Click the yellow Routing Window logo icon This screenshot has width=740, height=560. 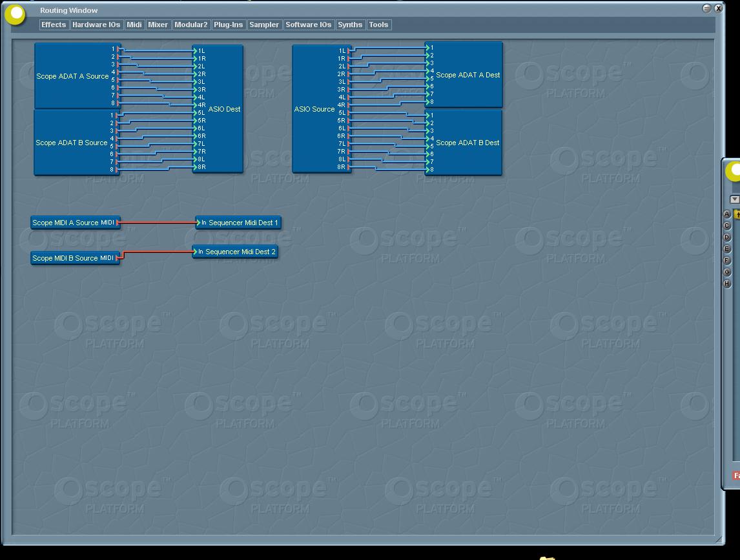pos(15,14)
